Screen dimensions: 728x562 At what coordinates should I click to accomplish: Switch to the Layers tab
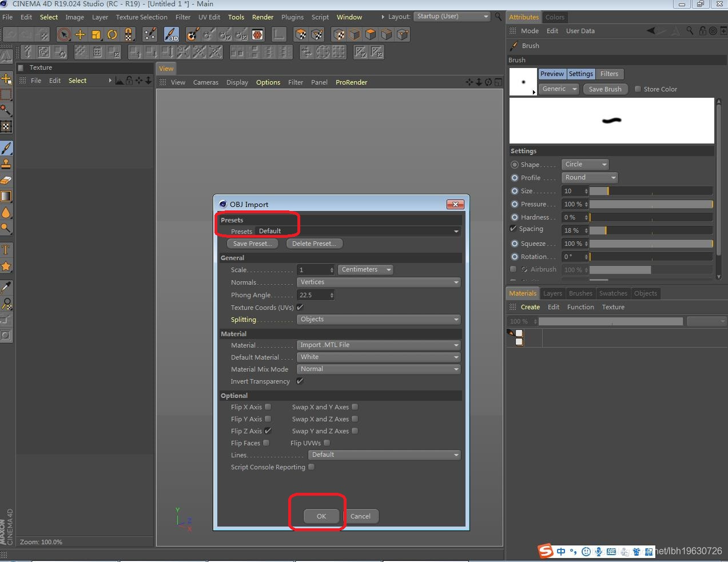click(x=552, y=293)
